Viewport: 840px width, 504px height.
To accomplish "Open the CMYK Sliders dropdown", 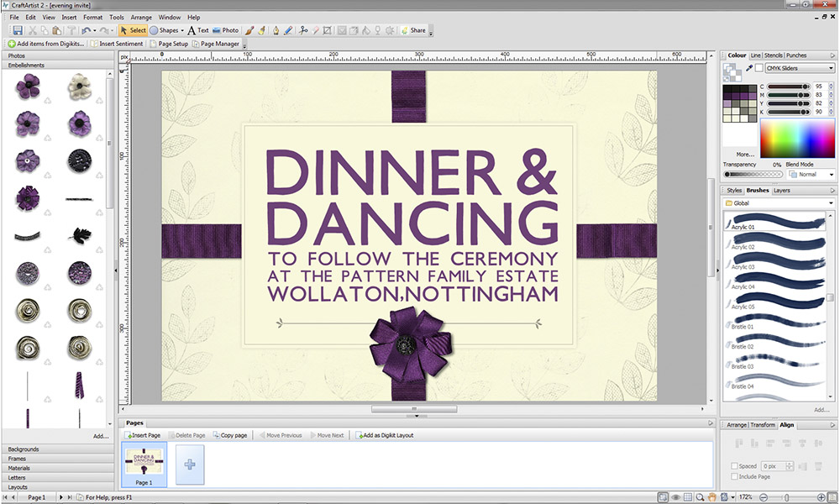I will [x=801, y=68].
